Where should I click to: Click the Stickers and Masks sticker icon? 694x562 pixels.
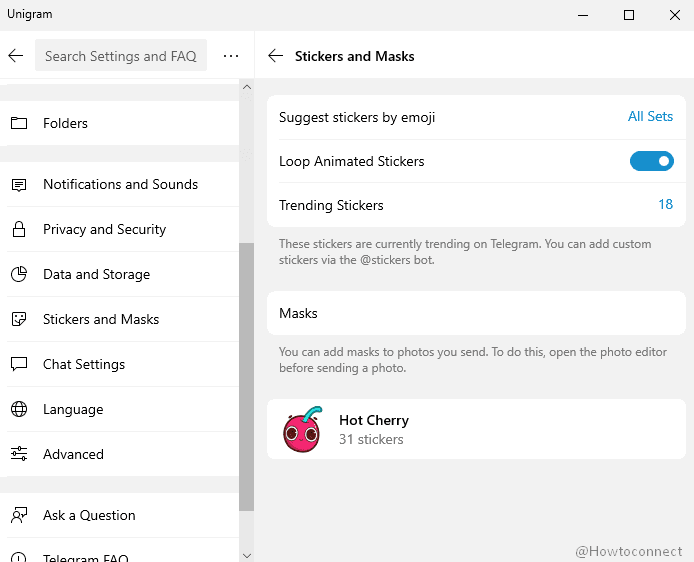click(19, 320)
